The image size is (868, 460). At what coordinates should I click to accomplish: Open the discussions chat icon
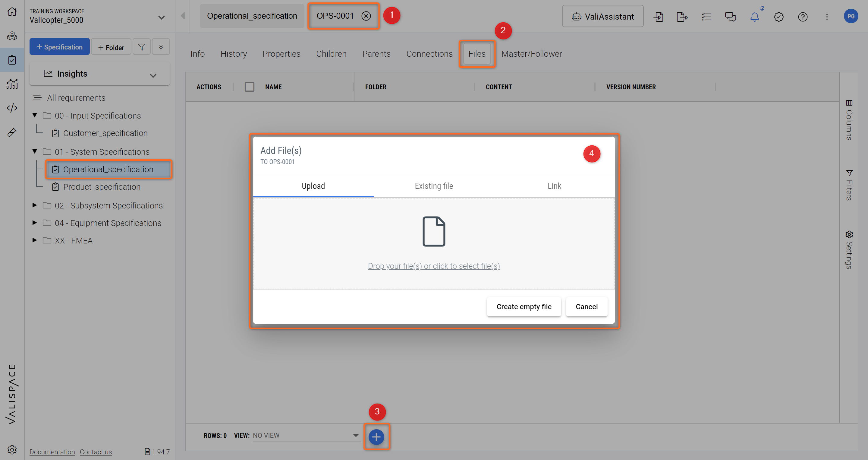(x=731, y=17)
